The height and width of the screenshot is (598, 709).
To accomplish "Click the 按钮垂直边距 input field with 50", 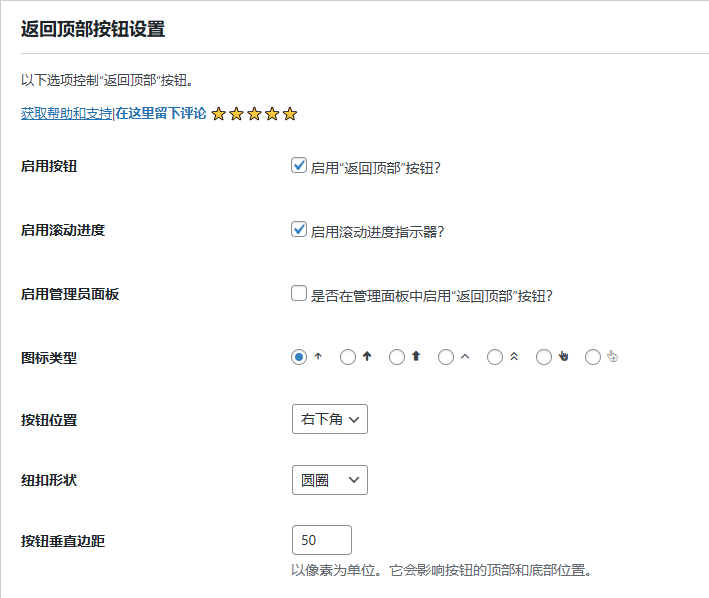I will 321,540.
